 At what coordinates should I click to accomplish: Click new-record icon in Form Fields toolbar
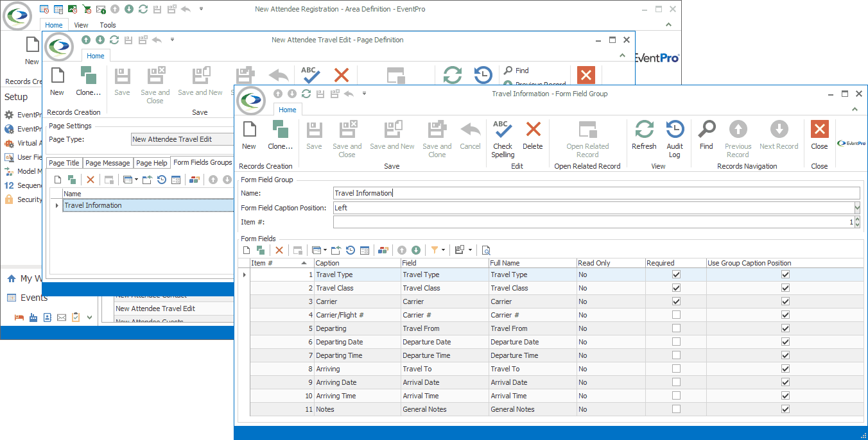pyautogui.click(x=247, y=250)
